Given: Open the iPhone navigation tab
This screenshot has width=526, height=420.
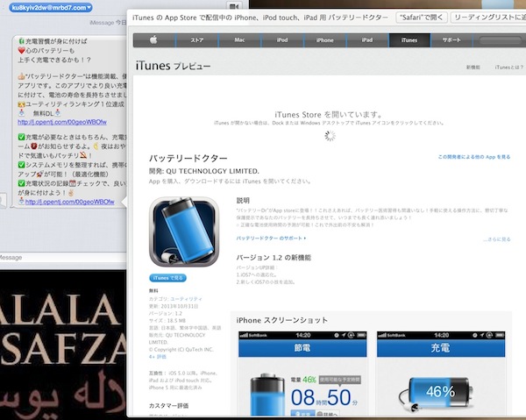Looking at the screenshot, I should tap(324, 40).
